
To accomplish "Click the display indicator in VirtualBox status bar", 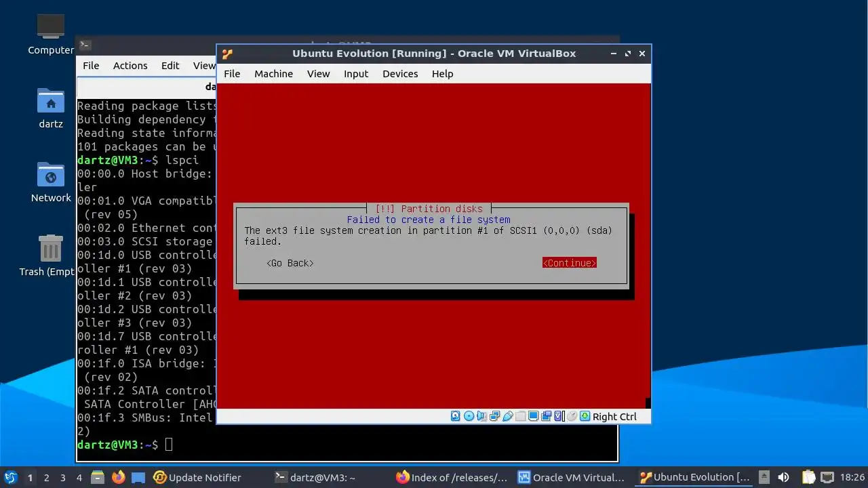I will (x=534, y=416).
